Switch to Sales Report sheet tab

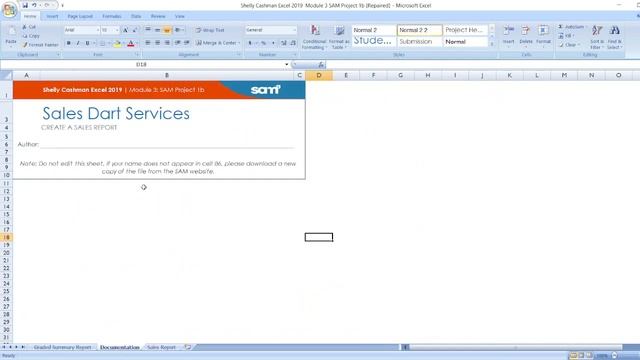tap(161, 347)
